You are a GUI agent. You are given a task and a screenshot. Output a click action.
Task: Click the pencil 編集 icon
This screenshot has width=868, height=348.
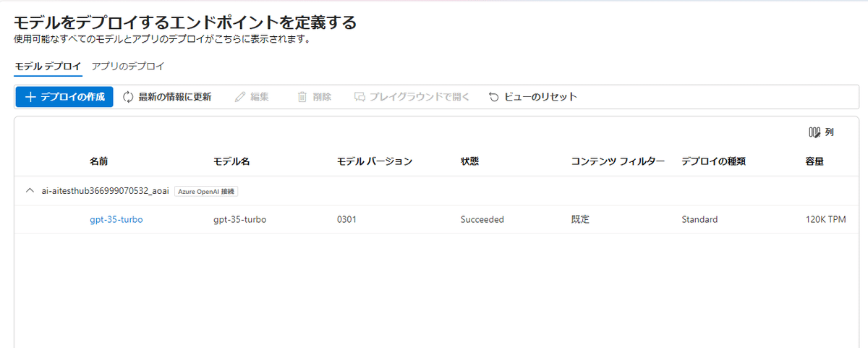tap(240, 97)
